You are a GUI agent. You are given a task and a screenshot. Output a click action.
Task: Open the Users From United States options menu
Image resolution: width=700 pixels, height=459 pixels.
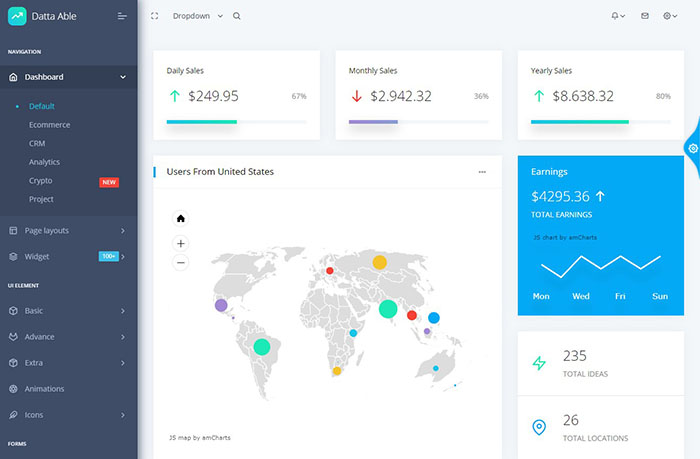[x=482, y=172]
